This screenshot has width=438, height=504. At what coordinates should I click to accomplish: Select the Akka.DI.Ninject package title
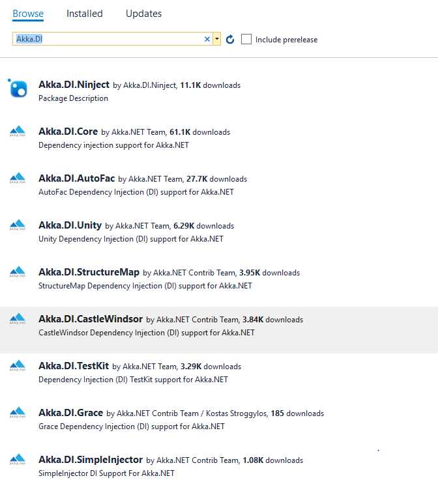point(74,85)
